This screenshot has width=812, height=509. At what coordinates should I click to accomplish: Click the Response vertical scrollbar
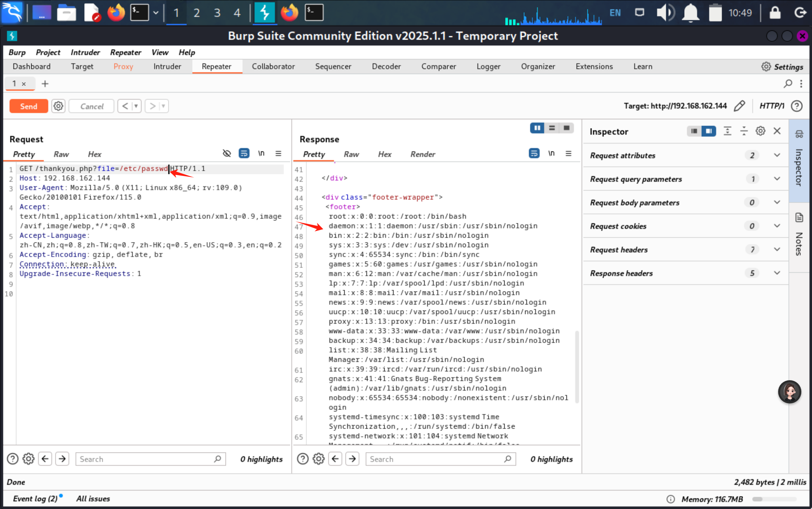pos(577,367)
